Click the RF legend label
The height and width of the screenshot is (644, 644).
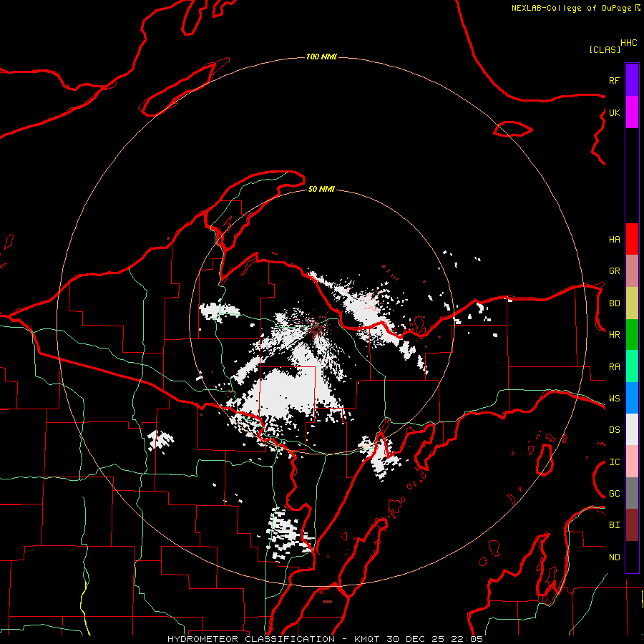(x=614, y=80)
